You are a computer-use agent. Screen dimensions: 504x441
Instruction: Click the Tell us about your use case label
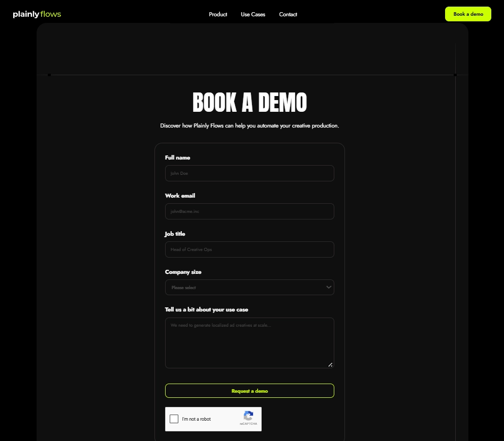(x=206, y=309)
